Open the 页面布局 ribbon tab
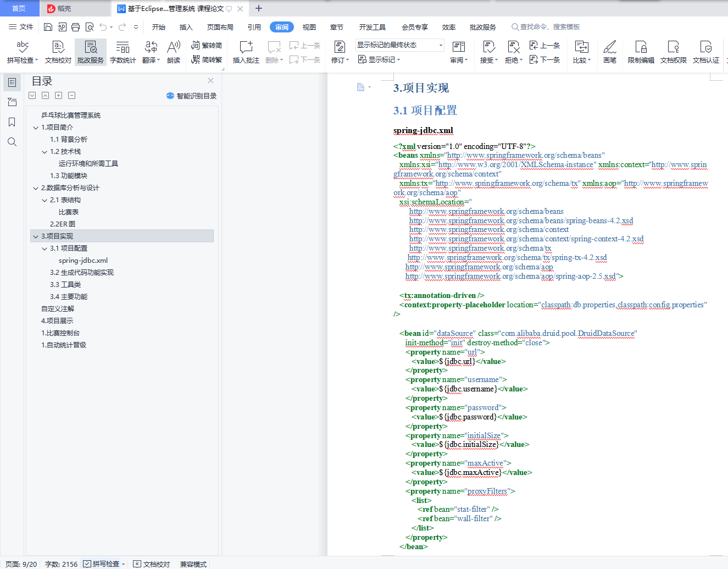 coord(220,27)
